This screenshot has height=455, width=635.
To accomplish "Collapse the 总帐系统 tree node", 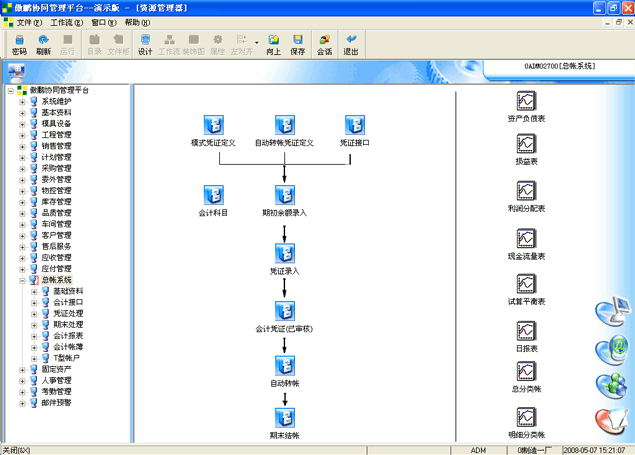I will point(22,280).
